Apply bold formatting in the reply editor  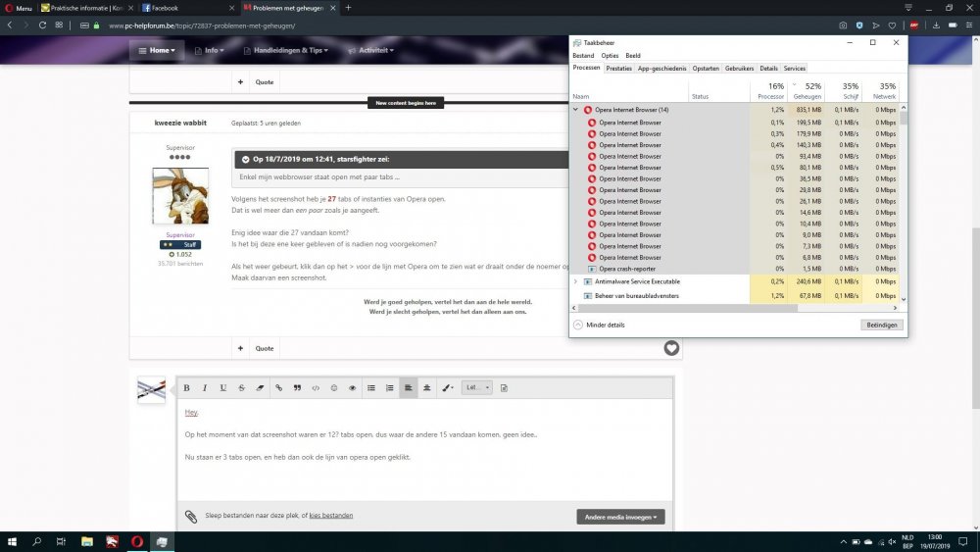[186, 387]
